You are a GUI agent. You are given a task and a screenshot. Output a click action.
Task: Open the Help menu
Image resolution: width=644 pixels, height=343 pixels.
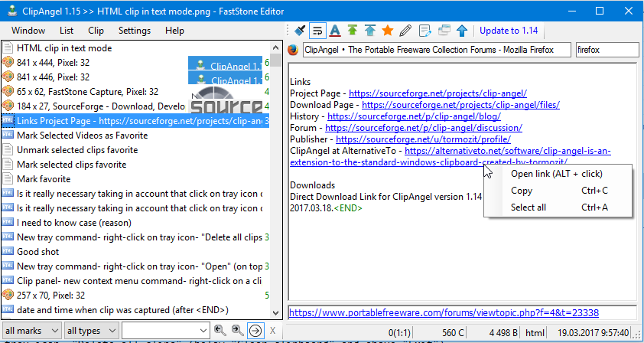point(174,31)
